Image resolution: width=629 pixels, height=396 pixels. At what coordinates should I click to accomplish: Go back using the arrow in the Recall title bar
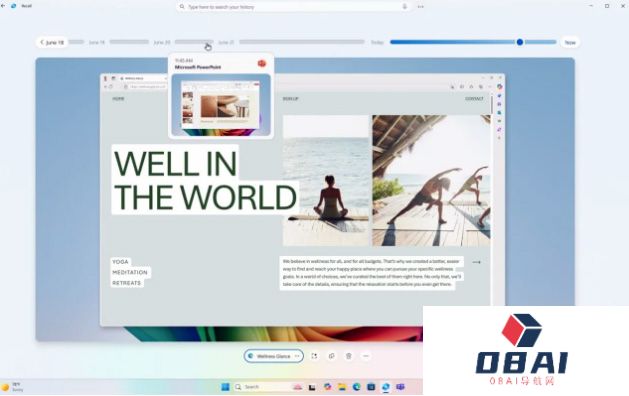click(x=3, y=6)
